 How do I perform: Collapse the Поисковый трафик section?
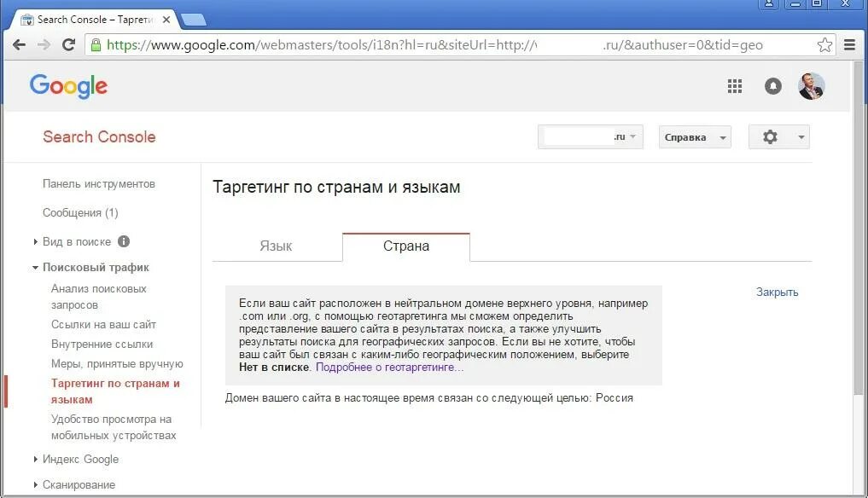36,267
